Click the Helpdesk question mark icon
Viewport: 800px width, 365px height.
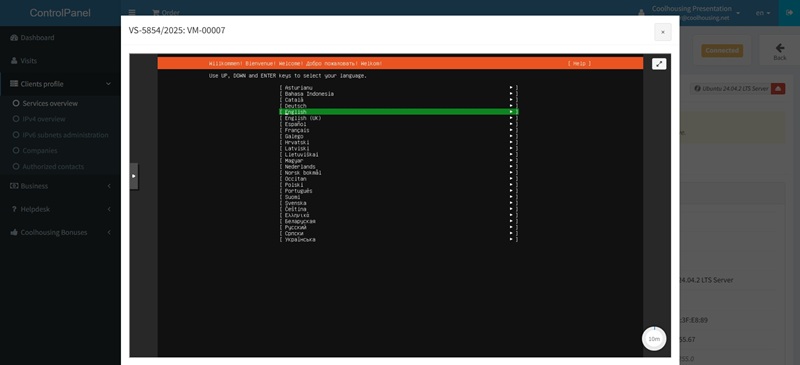(x=14, y=209)
